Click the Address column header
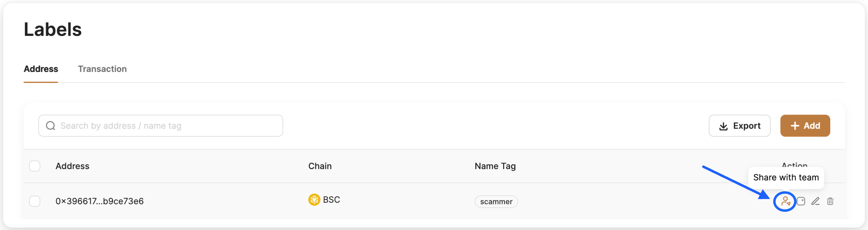The width and height of the screenshot is (868, 230). pos(73,166)
